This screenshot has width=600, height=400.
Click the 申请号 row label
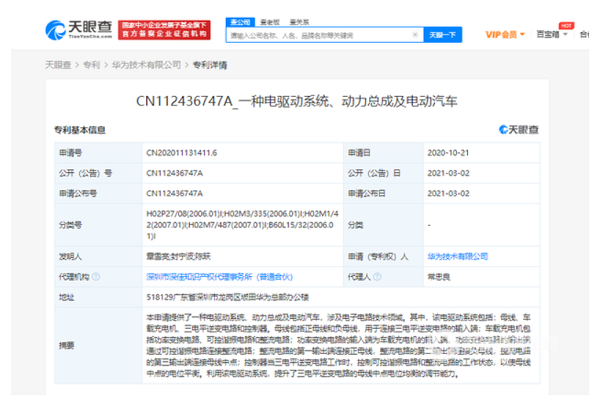pos(70,153)
